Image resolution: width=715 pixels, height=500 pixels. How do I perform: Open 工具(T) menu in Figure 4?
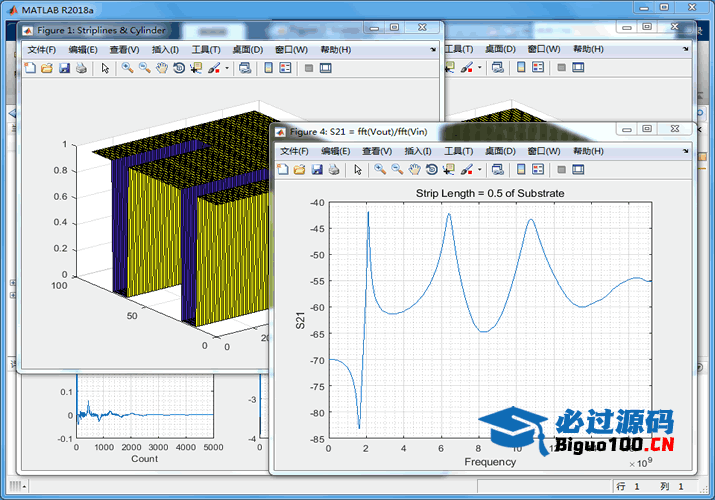pos(458,151)
